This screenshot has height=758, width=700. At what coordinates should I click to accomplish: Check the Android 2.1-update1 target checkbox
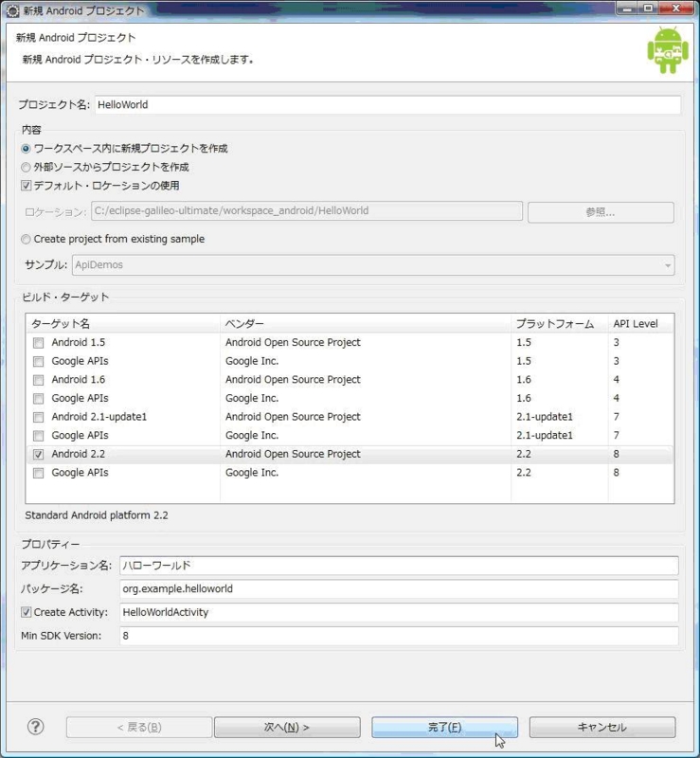pyautogui.click(x=38, y=417)
